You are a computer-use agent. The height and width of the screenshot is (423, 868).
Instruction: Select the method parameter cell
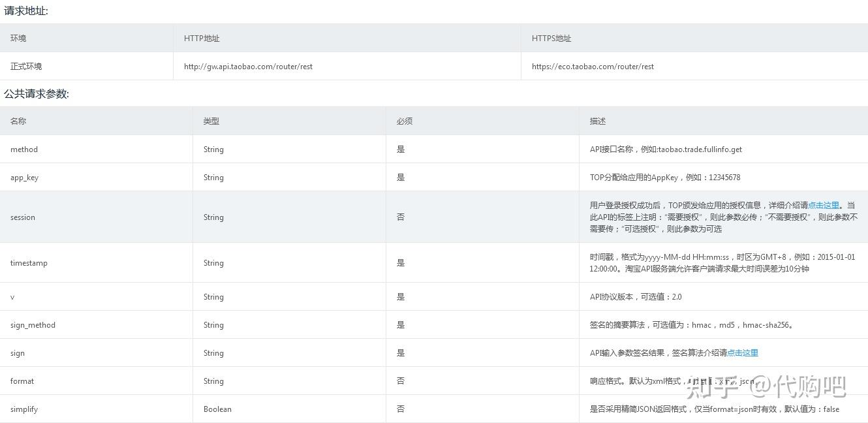click(x=24, y=149)
